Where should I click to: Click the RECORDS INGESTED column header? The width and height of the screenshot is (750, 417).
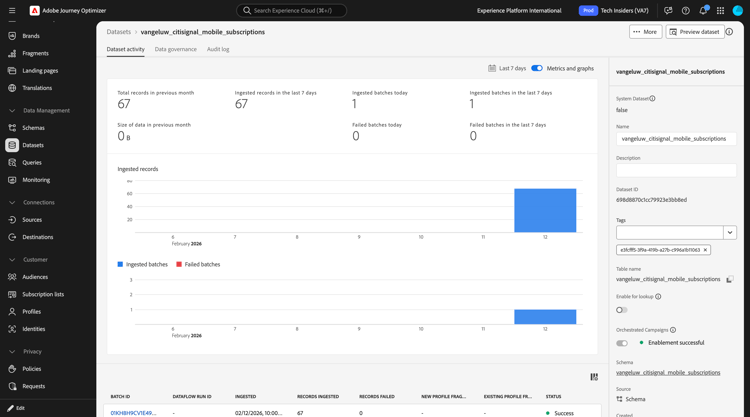click(318, 396)
